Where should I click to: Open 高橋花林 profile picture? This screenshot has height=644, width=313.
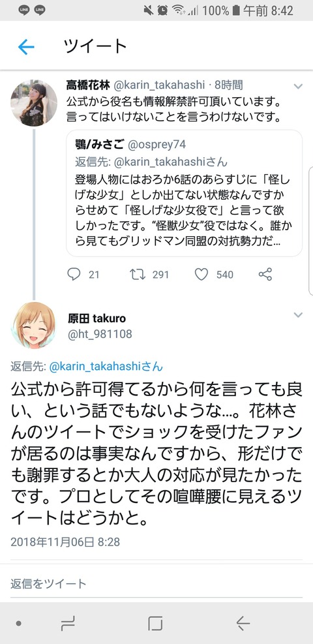pos(34,102)
